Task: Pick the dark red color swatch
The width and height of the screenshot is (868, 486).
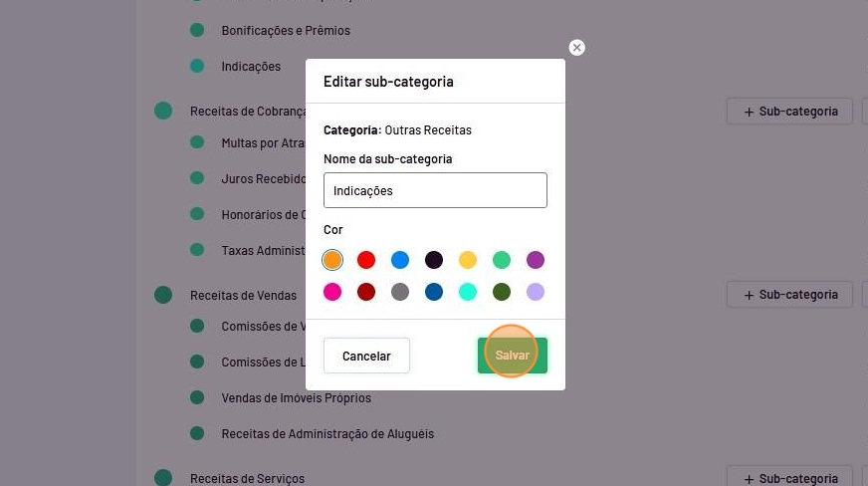Action: coord(366,292)
